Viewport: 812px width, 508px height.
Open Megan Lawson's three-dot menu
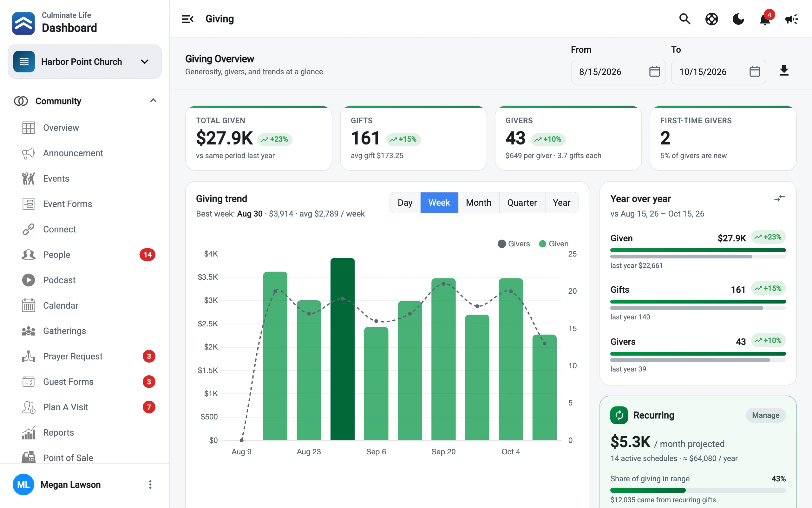150,485
